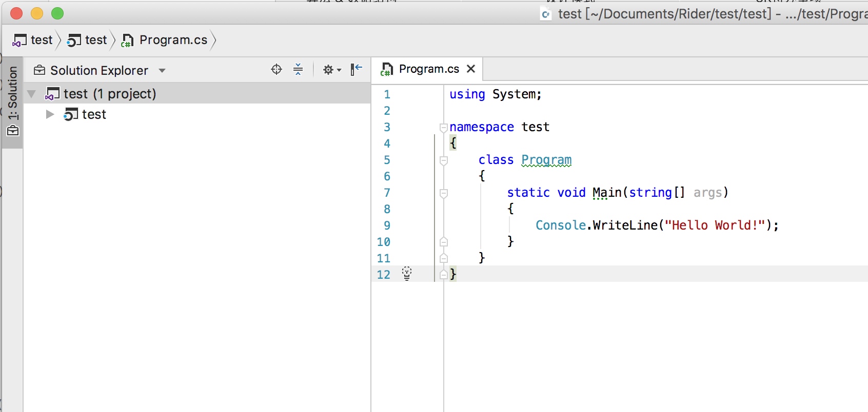Click fold end marker on line 12
868x412 pixels.
(x=444, y=275)
